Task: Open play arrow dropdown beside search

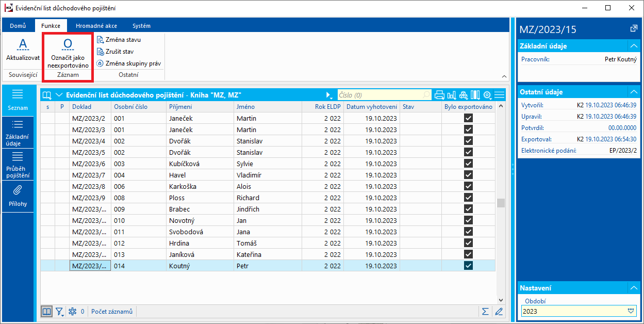Action: [x=329, y=95]
